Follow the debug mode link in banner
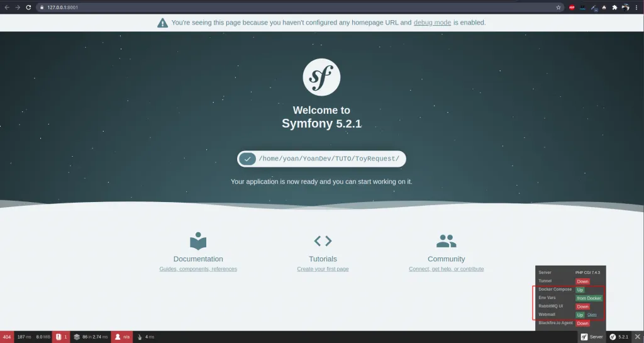 pyautogui.click(x=432, y=23)
